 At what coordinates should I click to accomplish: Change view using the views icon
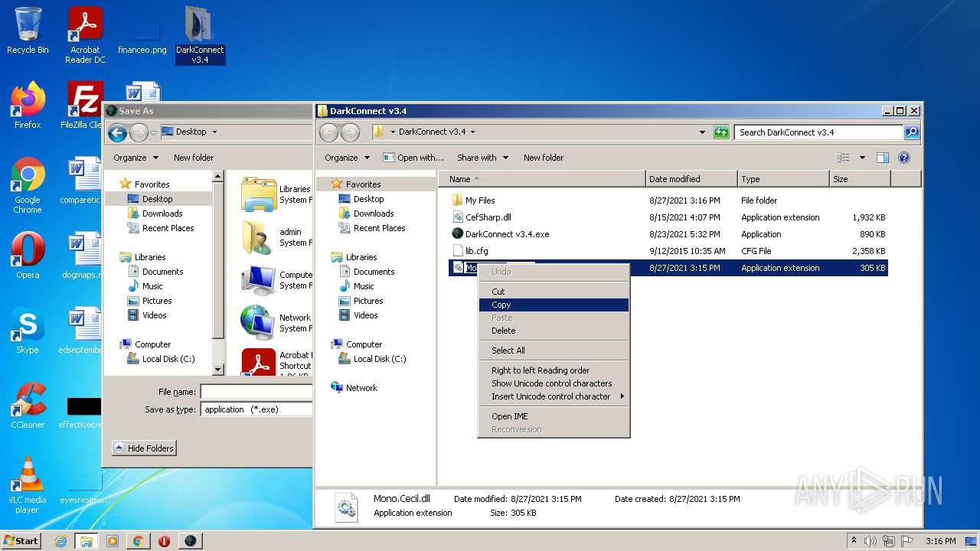pos(844,158)
